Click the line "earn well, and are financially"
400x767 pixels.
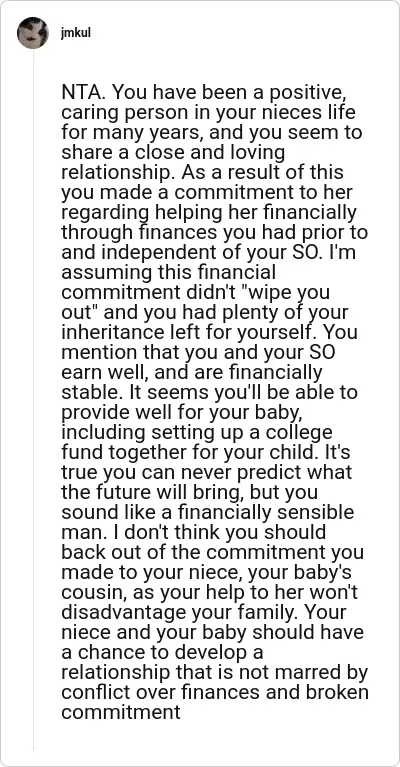[x=192, y=373]
